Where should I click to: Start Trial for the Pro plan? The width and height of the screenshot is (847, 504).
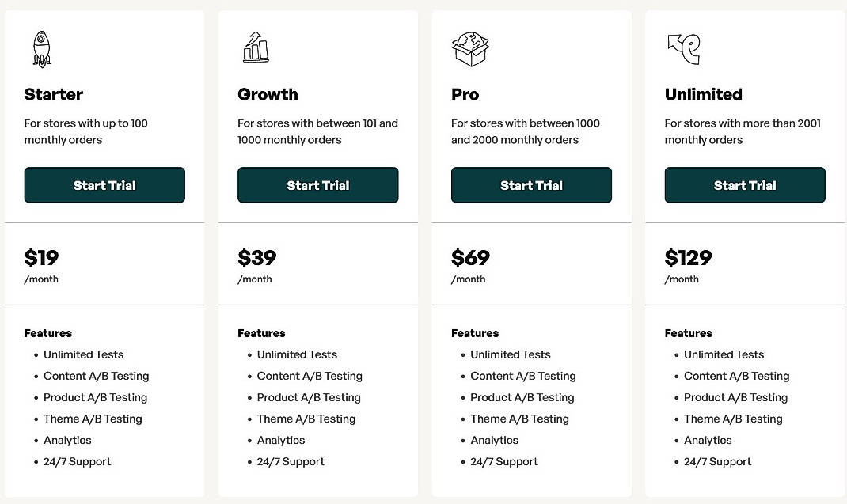click(531, 184)
